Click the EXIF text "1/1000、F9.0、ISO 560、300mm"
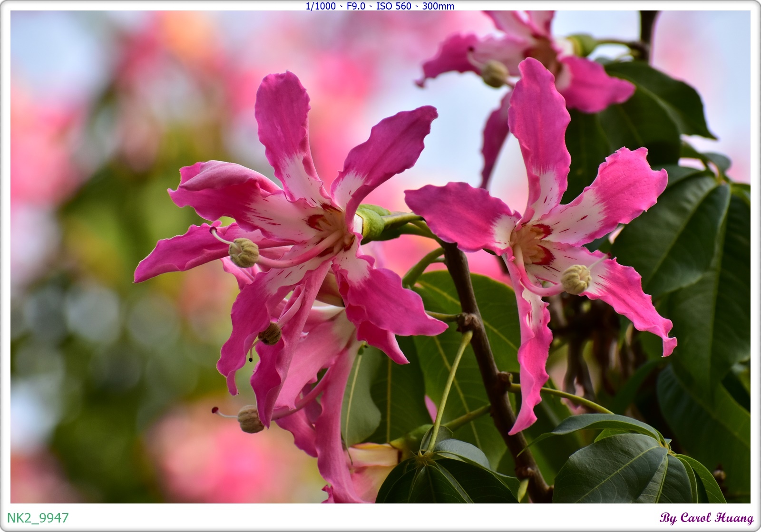The width and height of the screenshot is (761, 532). [x=380, y=6]
